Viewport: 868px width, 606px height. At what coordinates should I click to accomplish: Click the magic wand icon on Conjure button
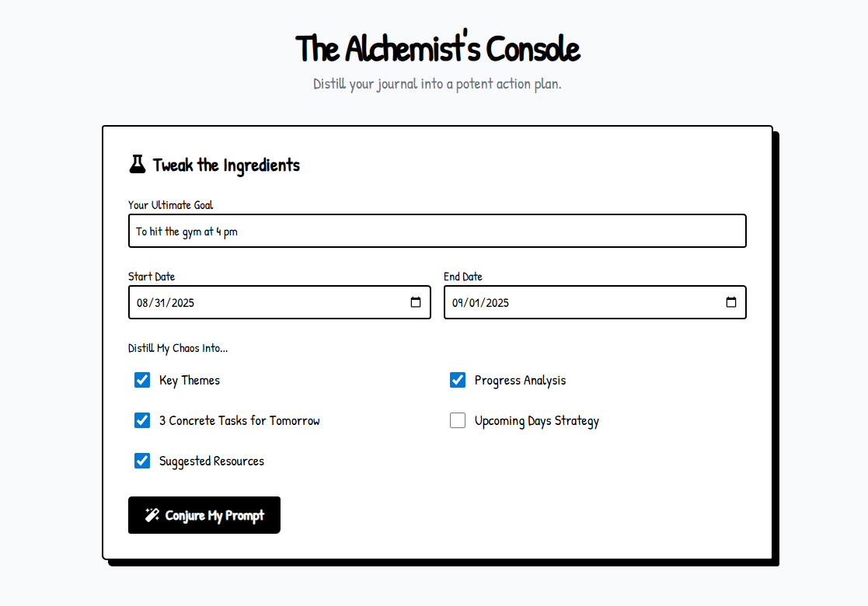pyautogui.click(x=152, y=515)
